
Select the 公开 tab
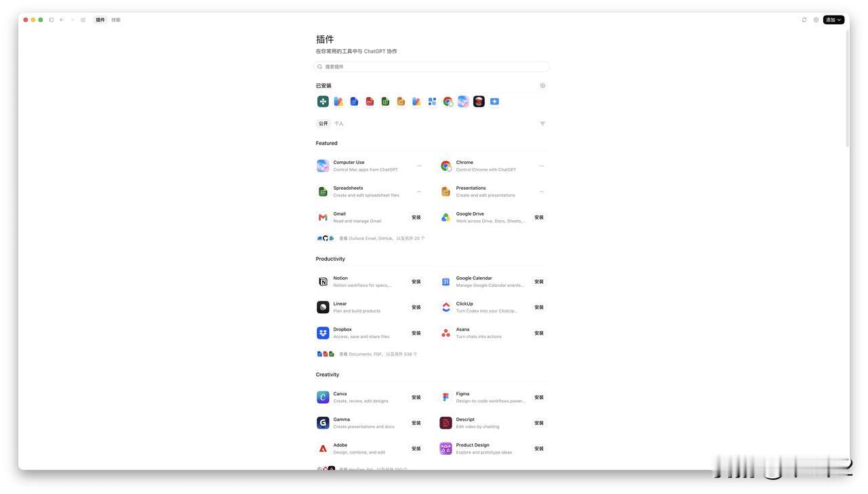(x=323, y=123)
